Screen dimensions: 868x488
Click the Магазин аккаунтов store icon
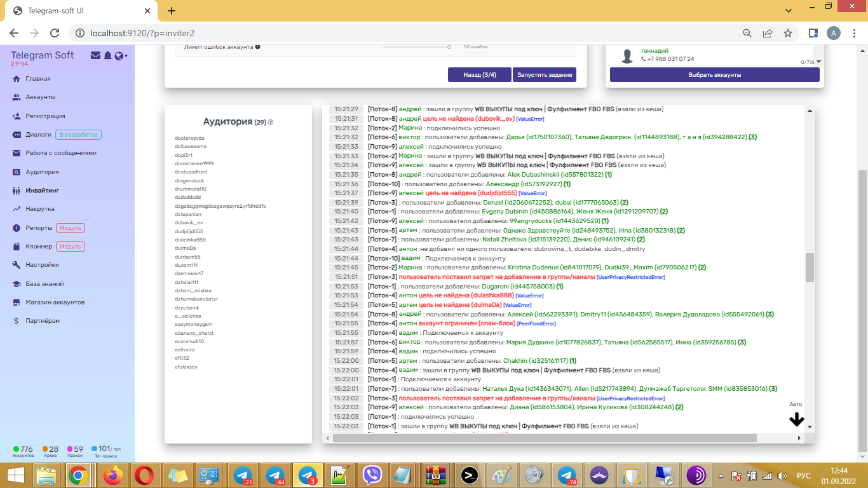17,302
